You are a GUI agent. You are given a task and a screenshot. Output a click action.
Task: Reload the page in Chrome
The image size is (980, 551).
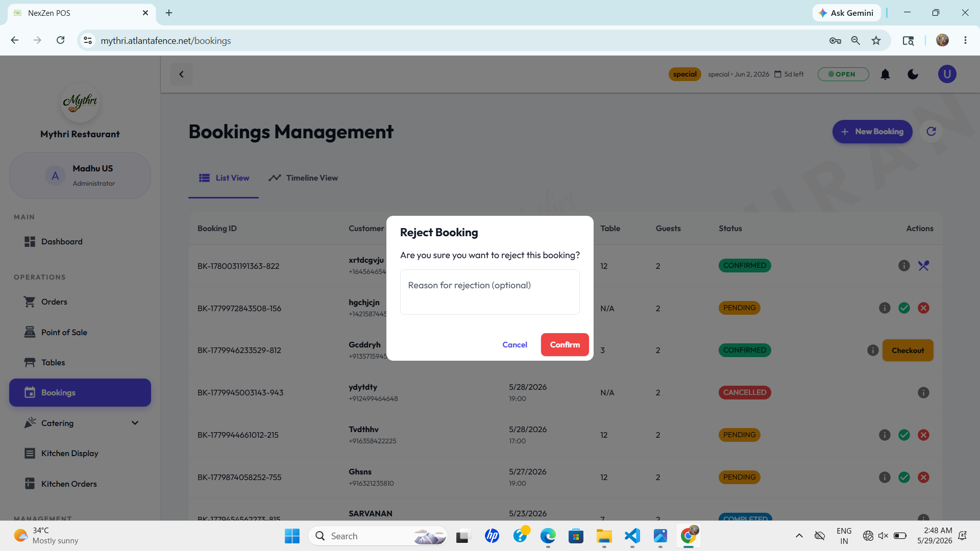click(x=60, y=40)
